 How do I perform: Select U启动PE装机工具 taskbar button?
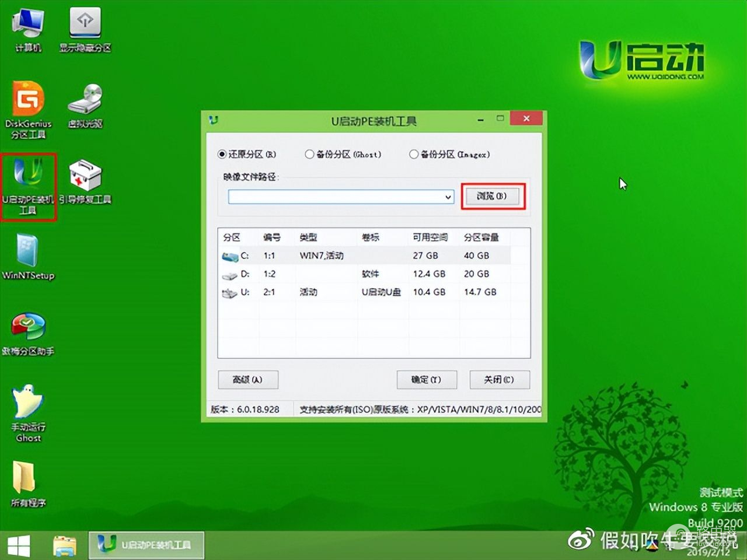pyautogui.click(x=146, y=545)
